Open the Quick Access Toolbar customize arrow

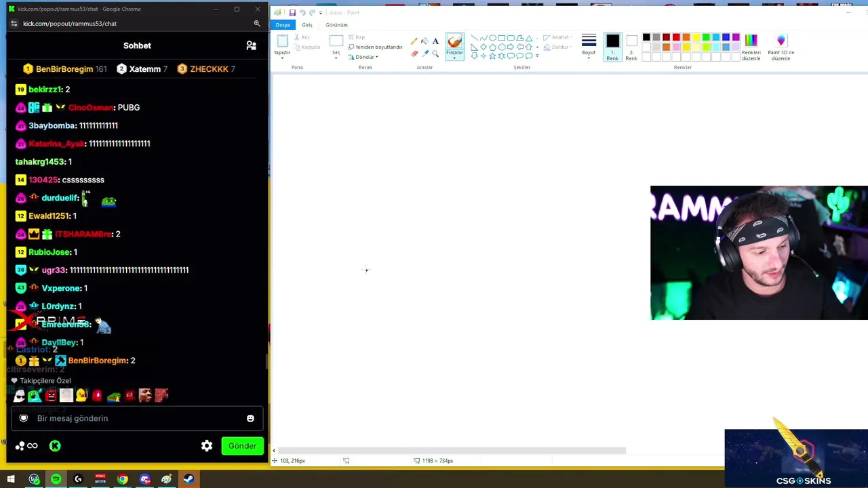click(321, 12)
